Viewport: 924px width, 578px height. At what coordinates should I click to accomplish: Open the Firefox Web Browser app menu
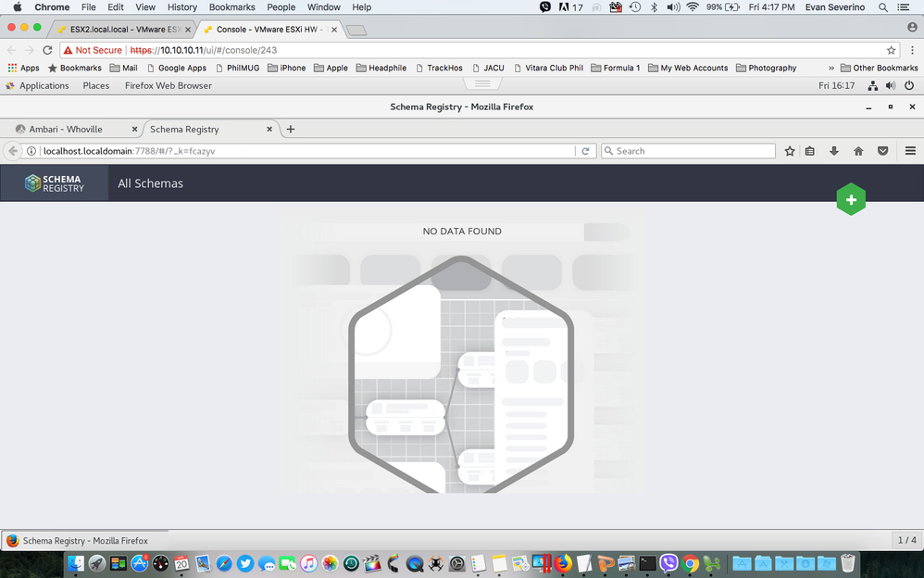(x=168, y=85)
